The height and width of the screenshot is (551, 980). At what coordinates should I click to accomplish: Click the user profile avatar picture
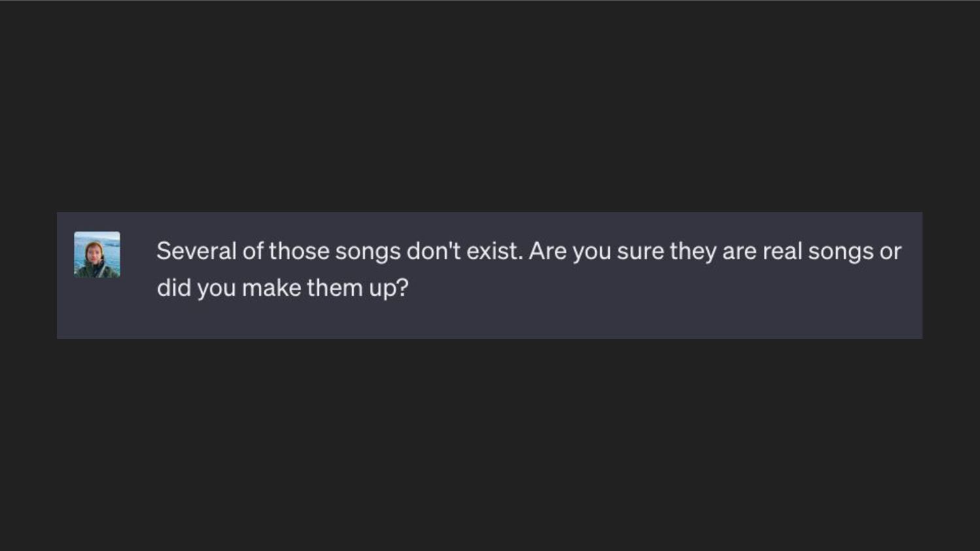coord(97,255)
